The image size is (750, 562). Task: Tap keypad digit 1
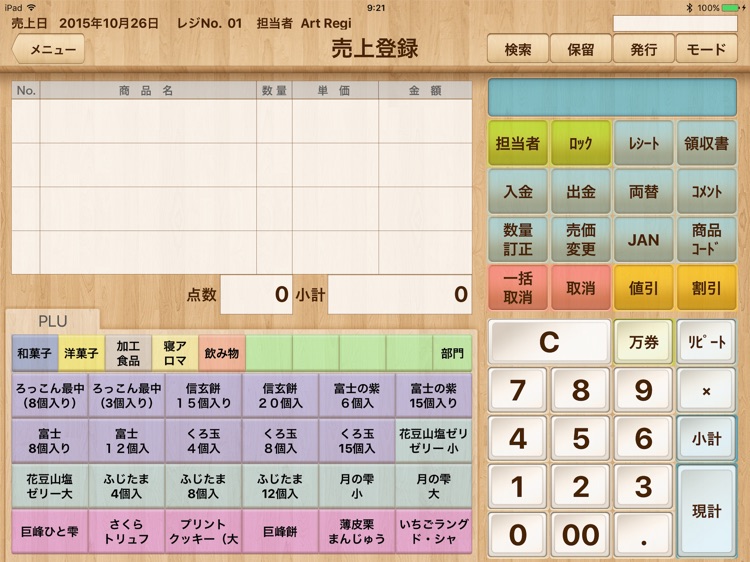pos(518,487)
